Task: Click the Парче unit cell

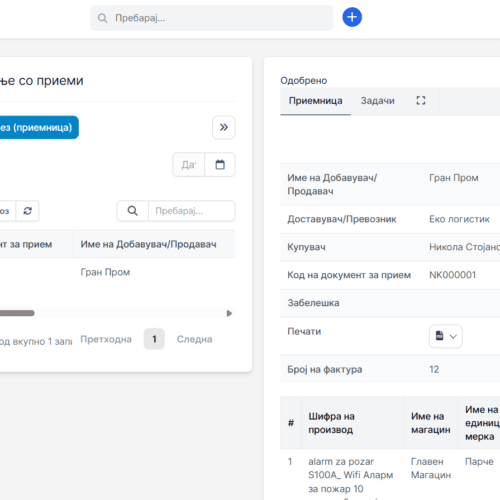Action: (x=479, y=461)
